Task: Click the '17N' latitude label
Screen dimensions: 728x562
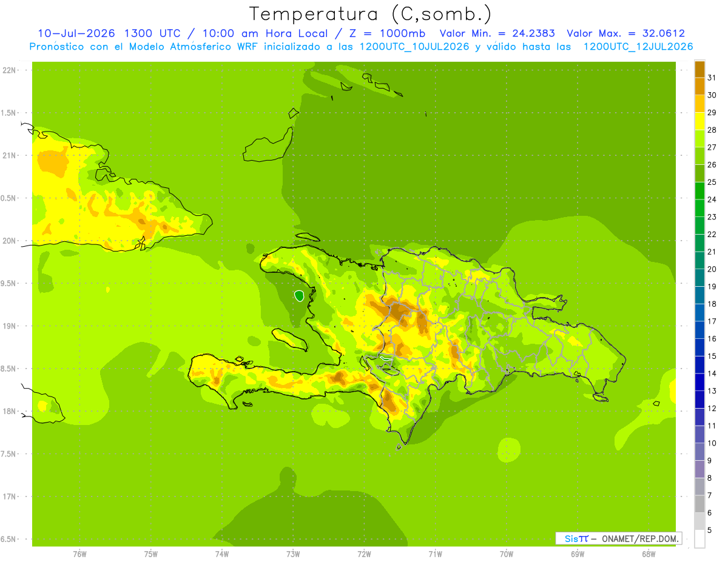Action: (x=8, y=497)
